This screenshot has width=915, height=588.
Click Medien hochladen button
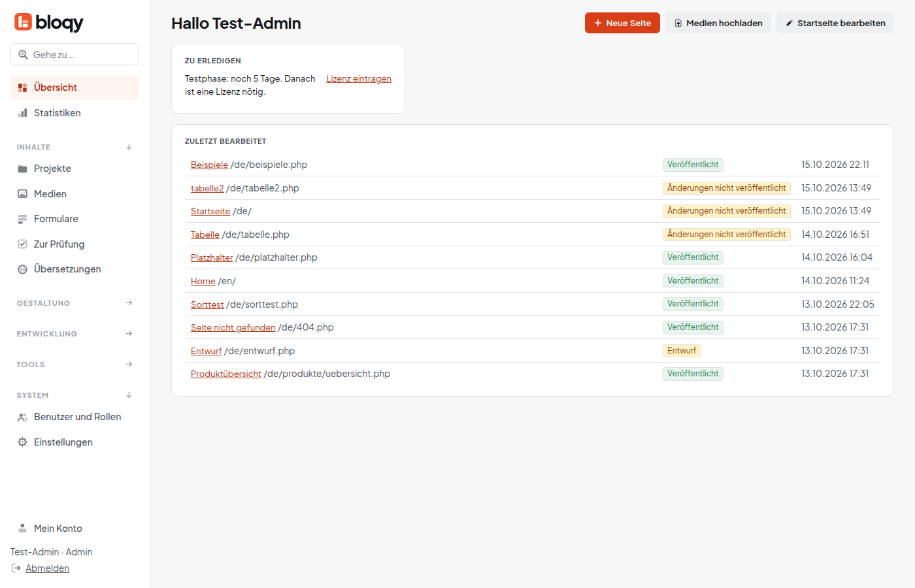click(718, 23)
